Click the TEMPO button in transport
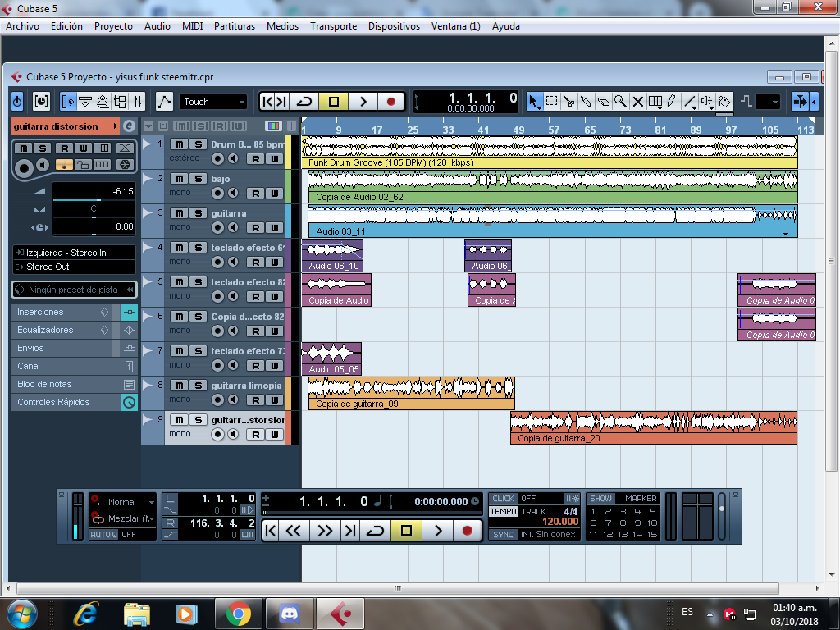Viewport: 840px width, 630px height. (x=503, y=512)
